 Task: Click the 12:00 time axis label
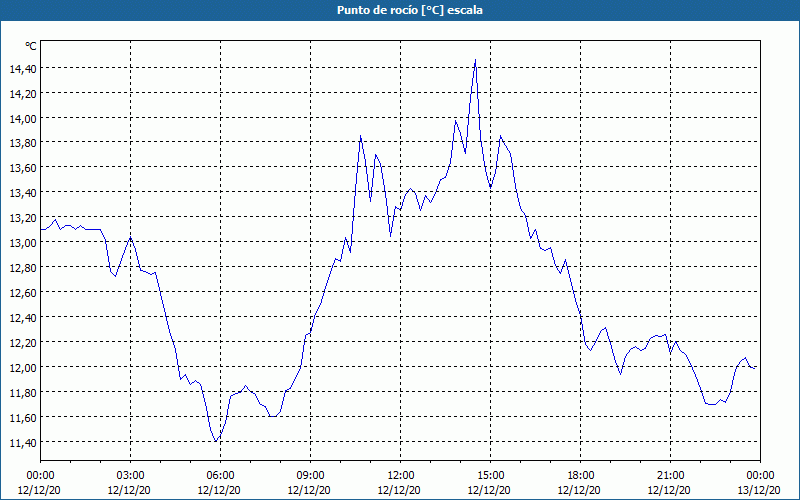pos(401,476)
